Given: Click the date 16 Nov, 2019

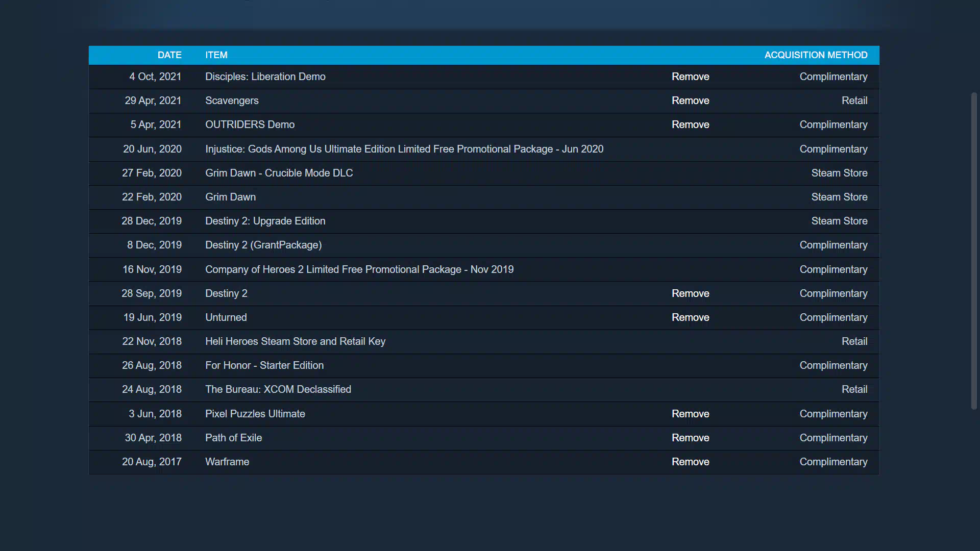Looking at the screenshot, I should point(152,269).
